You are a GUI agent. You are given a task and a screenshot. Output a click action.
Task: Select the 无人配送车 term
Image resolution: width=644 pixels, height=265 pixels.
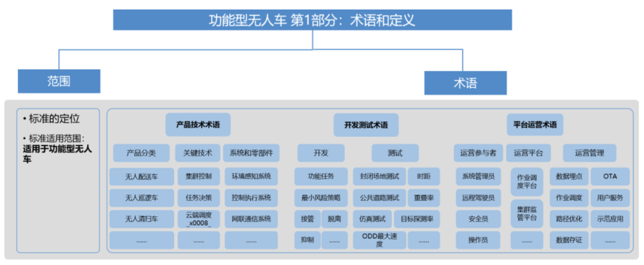142,177
